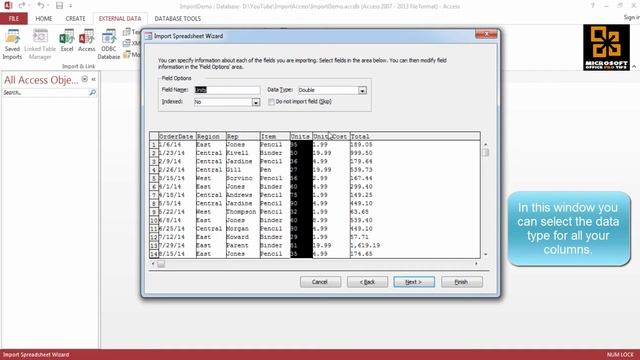Screen dimensions: 640x360
Task: Toggle Do not import field checkbox
Action: [x=271, y=102]
